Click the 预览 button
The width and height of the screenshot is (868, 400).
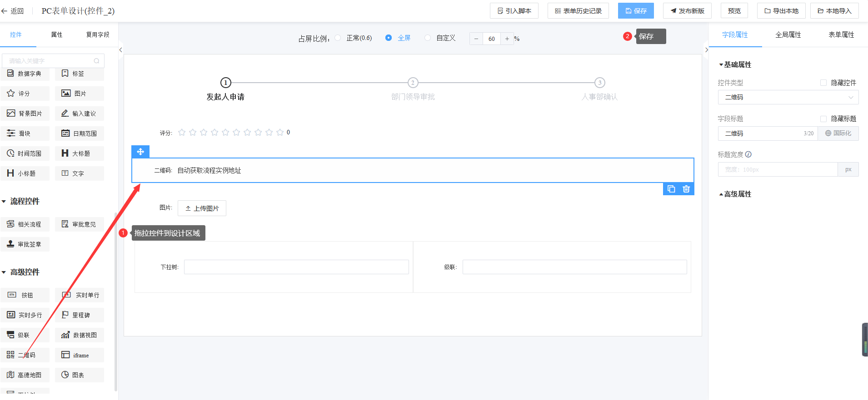pyautogui.click(x=734, y=11)
